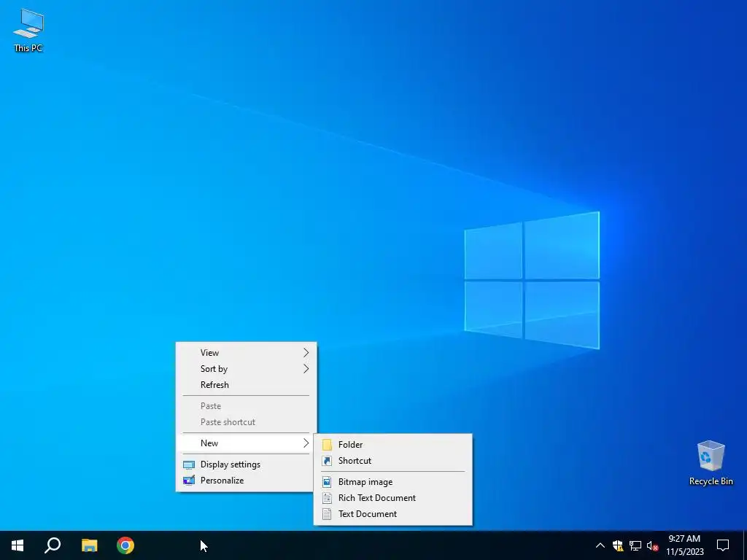Click the New menu entry
The image size is (747, 560).
(247, 443)
